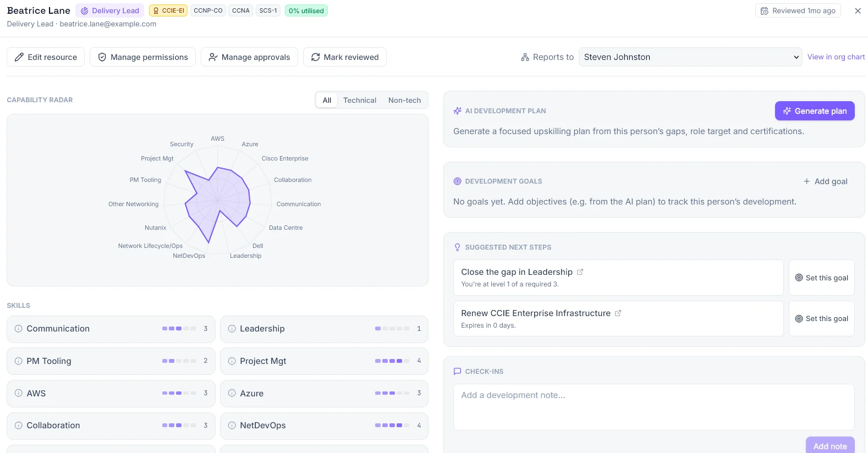Switch radar to the Non-tech tab
This screenshot has height=453, width=868.
tap(404, 100)
